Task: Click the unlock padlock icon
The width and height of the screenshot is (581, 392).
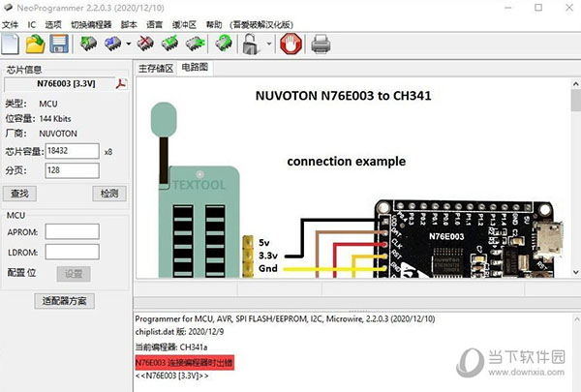Action: pyautogui.click(x=251, y=45)
